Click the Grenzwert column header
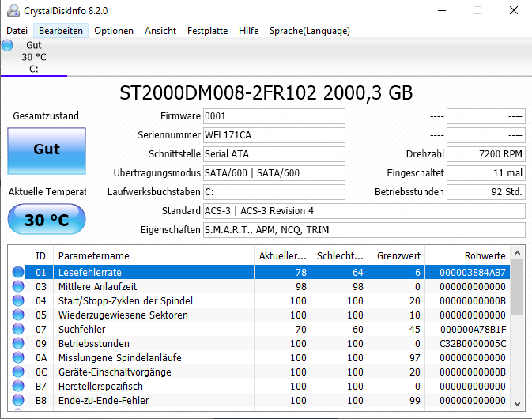532x419 pixels. point(397,255)
